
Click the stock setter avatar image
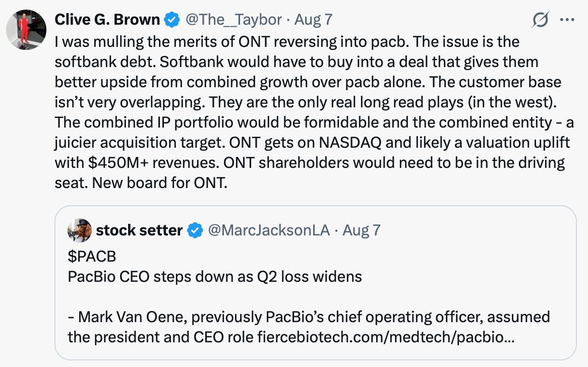pos(80,230)
